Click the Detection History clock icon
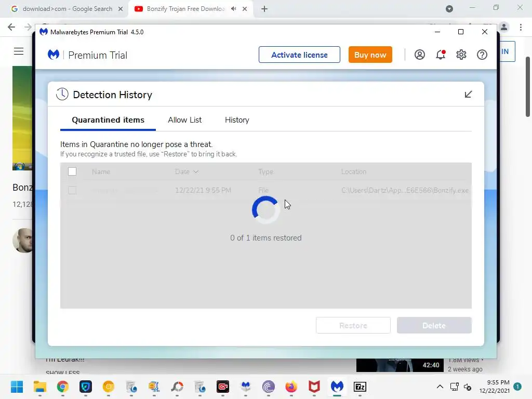 tap(62, 95)
